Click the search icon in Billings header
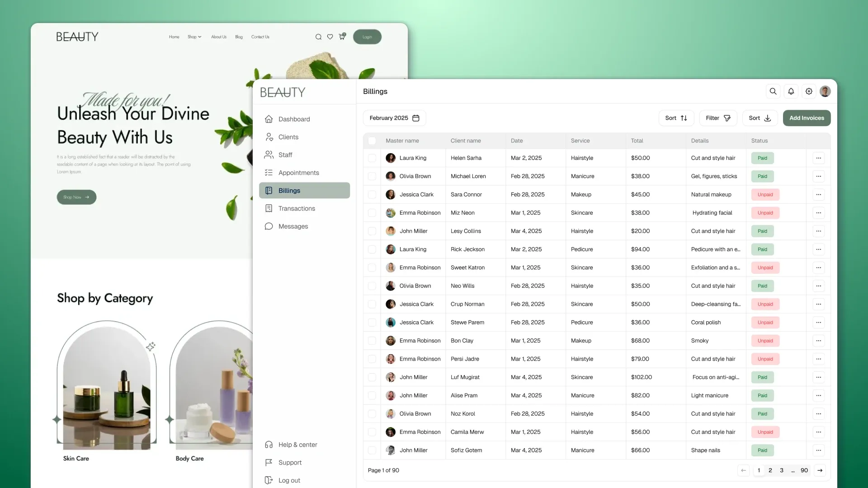Screen dimensions: 868x488 (x=773, y=91)
